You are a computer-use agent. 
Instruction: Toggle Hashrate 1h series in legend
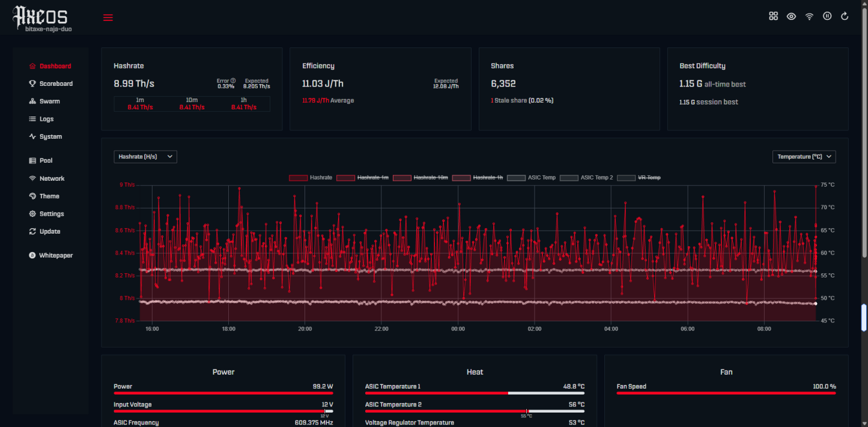[478, 178]
